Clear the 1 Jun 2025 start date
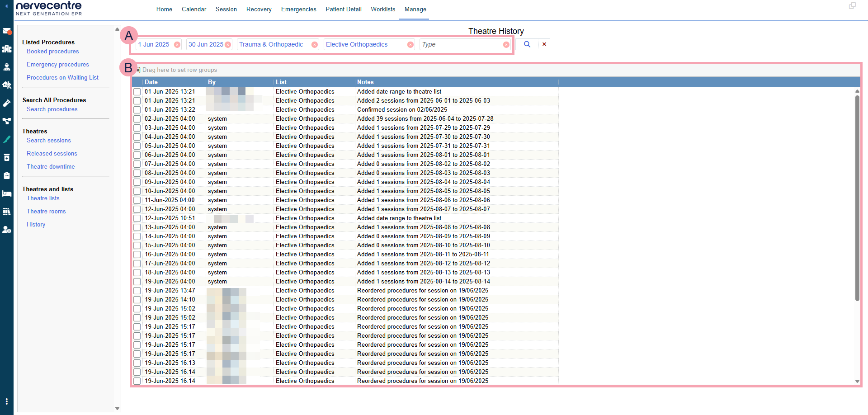Screen dimensions: 868x415 [x=177, y=45]
